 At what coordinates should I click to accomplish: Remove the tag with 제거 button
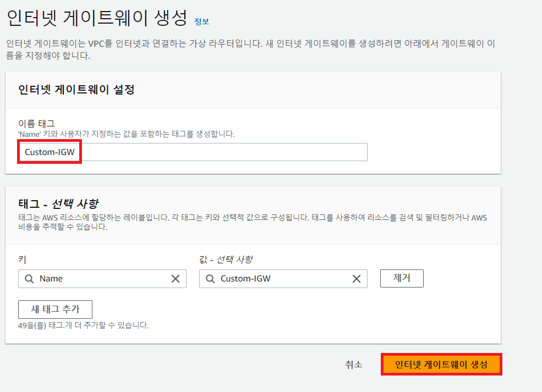point(402,278)
